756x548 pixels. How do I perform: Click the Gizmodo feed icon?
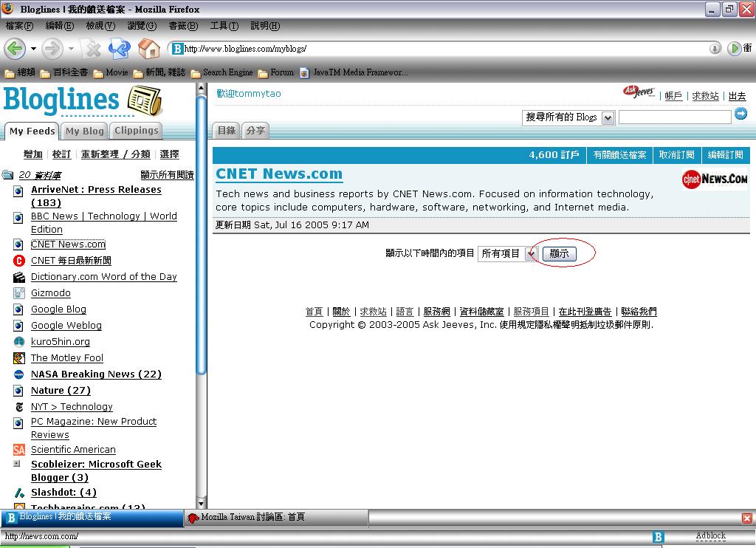18,292
